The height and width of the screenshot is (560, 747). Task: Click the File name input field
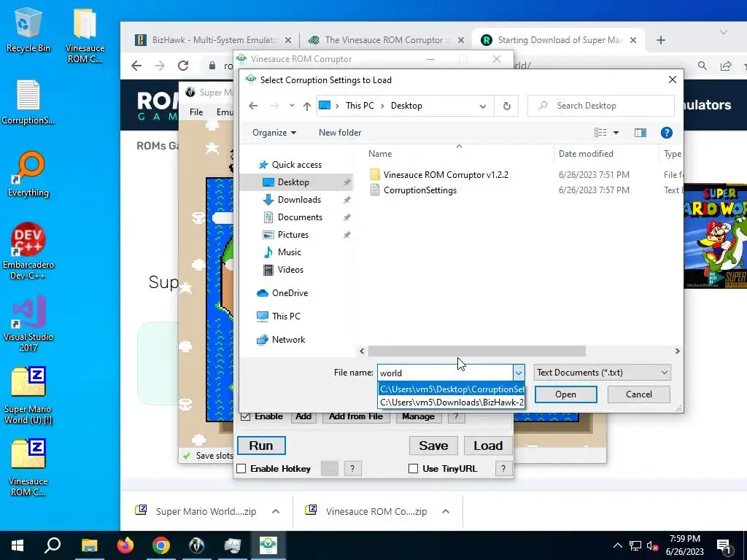click(x=445, y=373)
